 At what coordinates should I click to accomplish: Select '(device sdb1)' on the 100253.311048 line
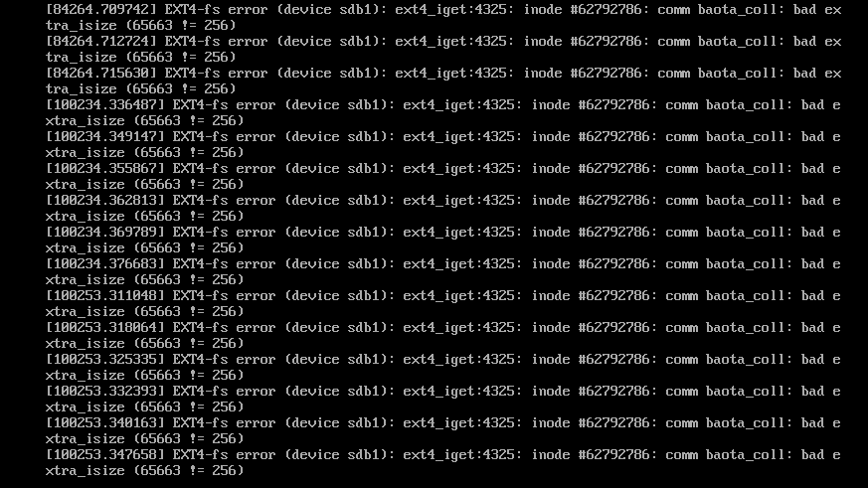pos(340,296)
